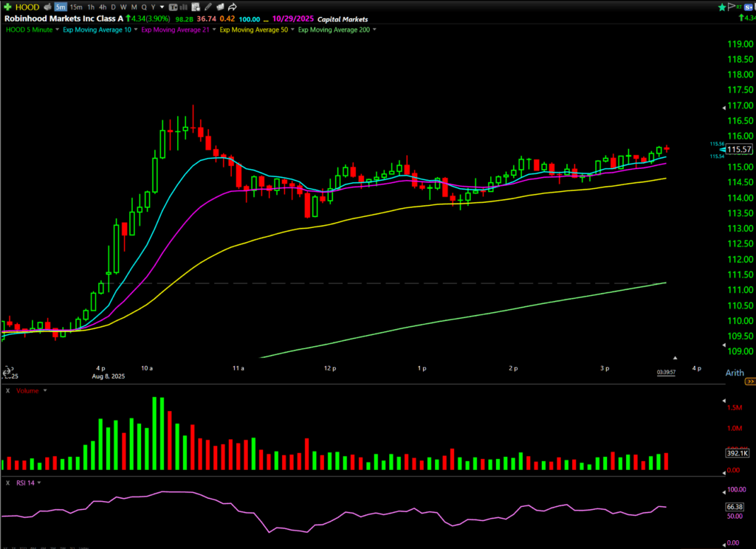Open the blue S dropdown button
Image resolution: width=756 pixels, height=549 pixels.
click(x=749, y=7)
